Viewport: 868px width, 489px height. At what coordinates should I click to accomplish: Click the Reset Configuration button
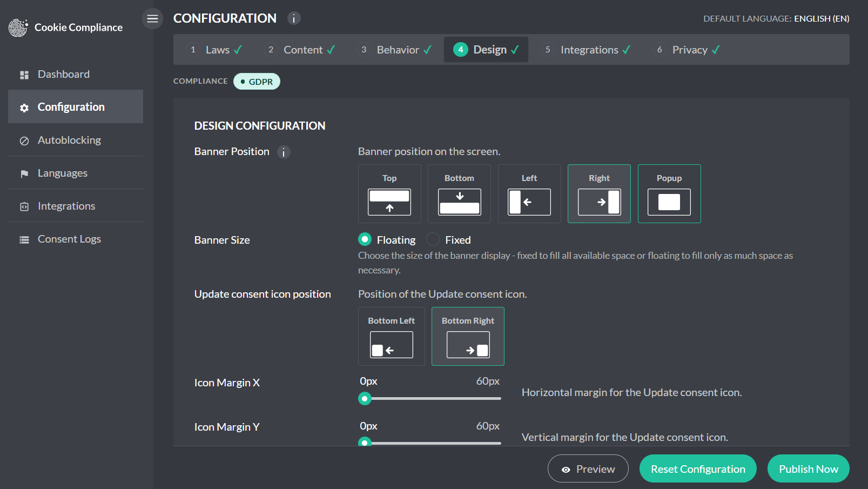pos(698,468)
